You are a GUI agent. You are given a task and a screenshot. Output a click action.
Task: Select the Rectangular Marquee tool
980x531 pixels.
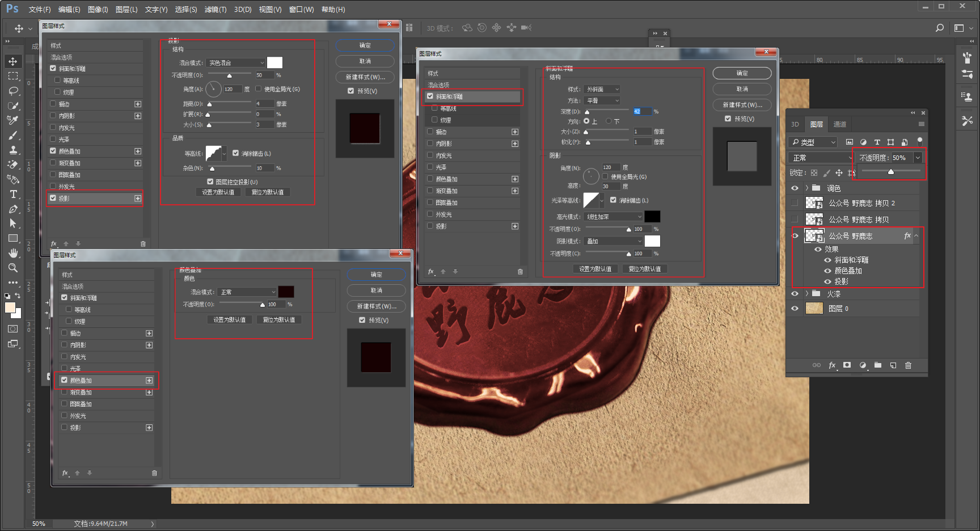tap(13, 76)
